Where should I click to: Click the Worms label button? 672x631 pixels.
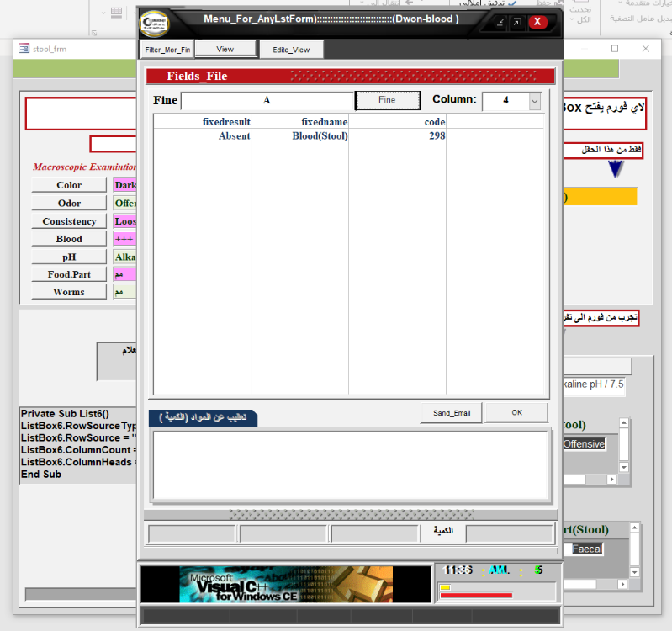coord(69,292)
